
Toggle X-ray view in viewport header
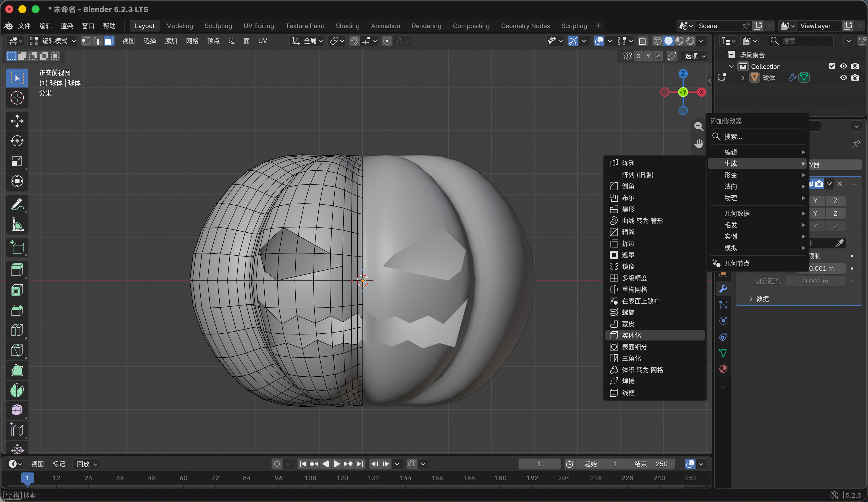(x=643, y=41)
